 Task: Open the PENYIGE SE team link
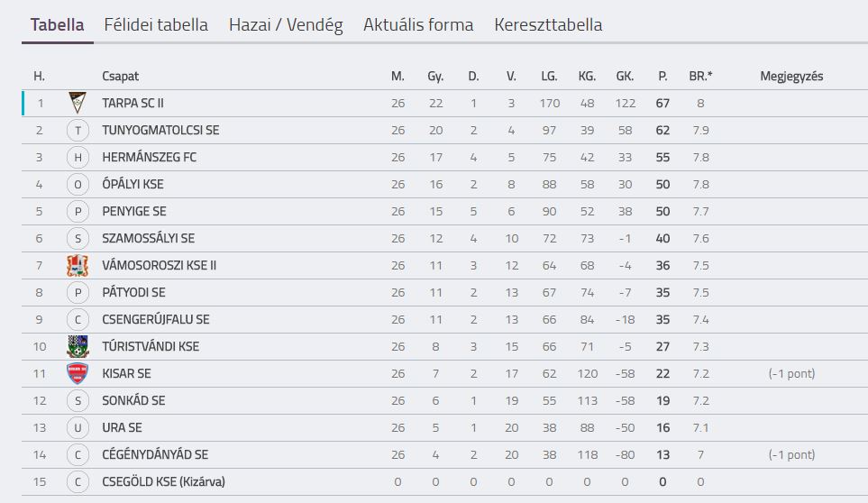(134, 211)
